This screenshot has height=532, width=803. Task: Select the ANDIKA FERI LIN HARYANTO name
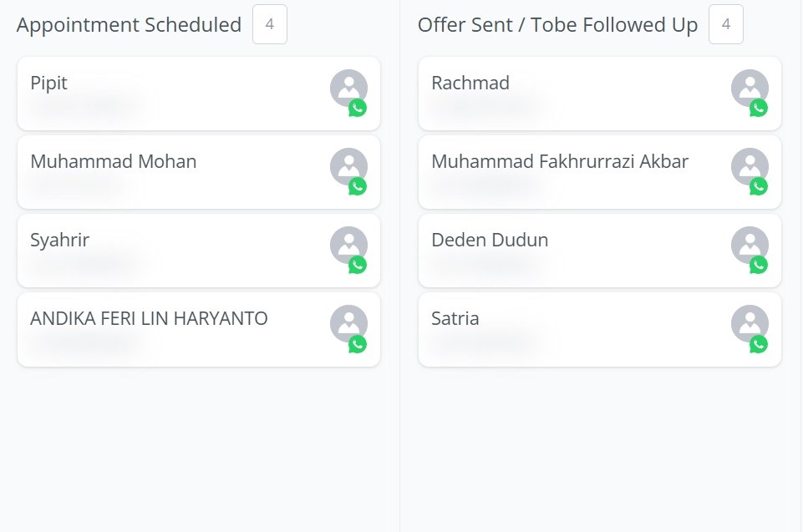(149, 318)
